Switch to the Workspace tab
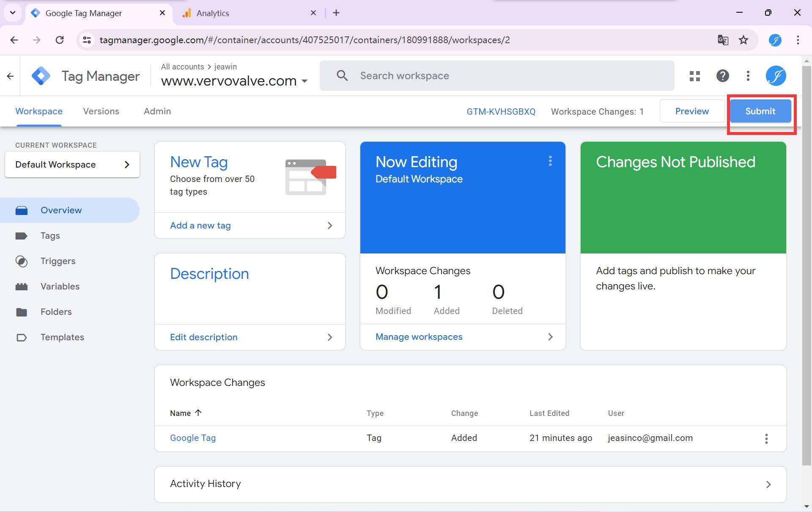This screenshot has height=512, width=812. (39, 111)
